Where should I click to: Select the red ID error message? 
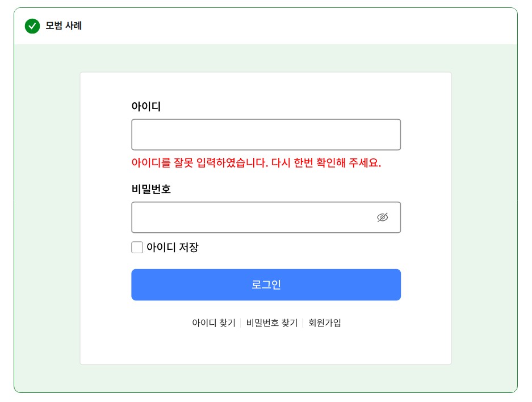(256, 163)
